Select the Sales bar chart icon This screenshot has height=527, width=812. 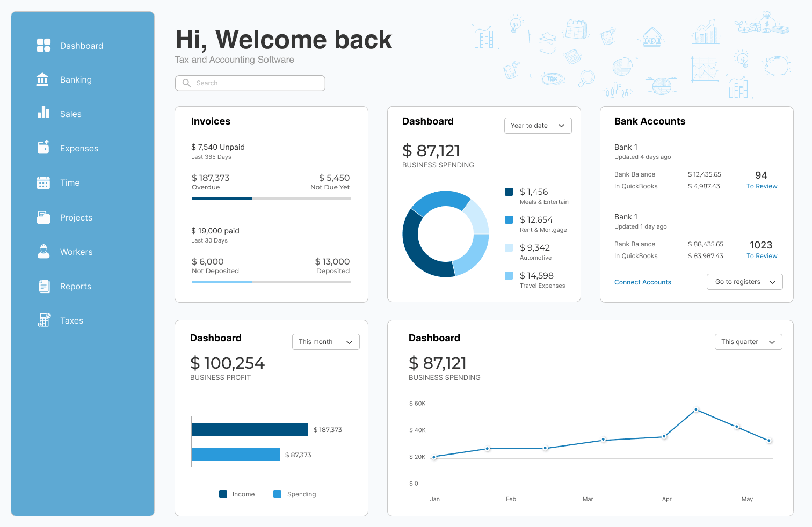(44, 112)
